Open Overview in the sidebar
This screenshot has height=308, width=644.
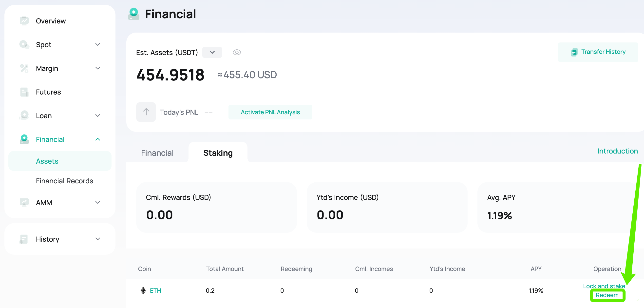(60, 21)
